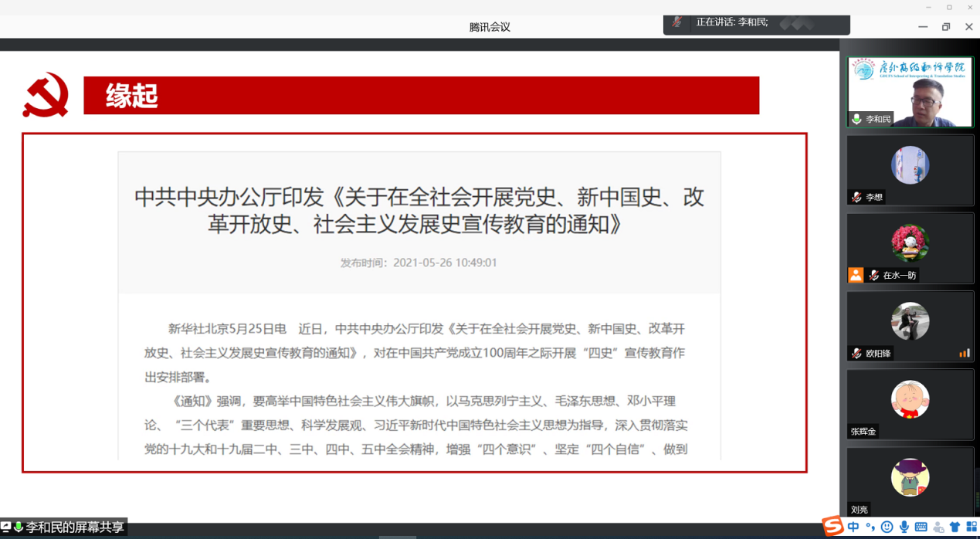Click the Sogou input method logo
980x539 pixels.
pos(832,527)
